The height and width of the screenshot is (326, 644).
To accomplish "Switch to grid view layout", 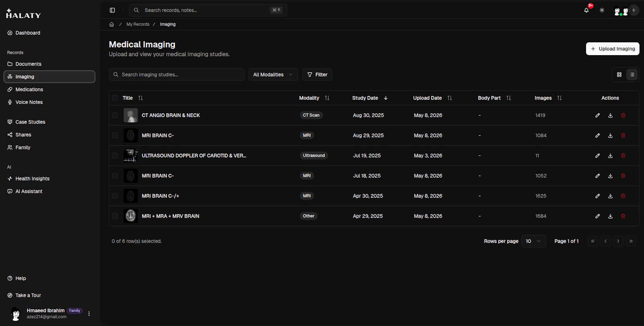I will (619, 75).
